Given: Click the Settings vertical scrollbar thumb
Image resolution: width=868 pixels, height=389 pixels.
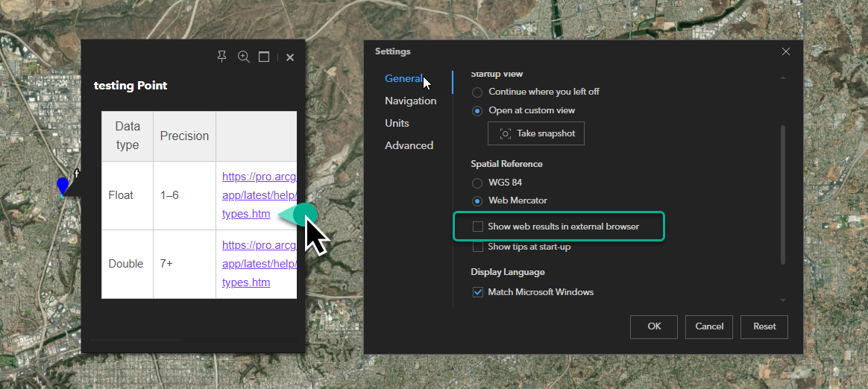Looking at the screenshot, I should point(782,194).
